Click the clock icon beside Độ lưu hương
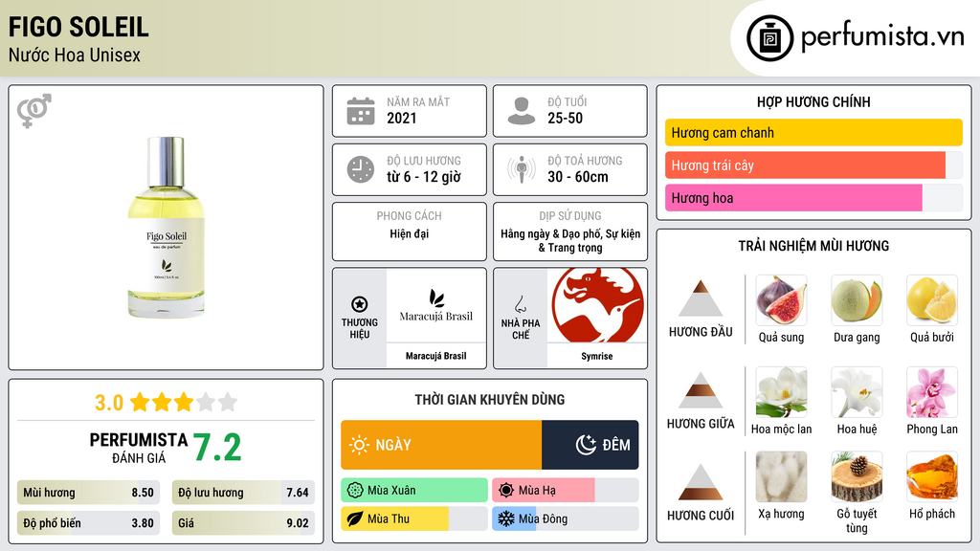The width and height of the screenshot is (980, 551). pos(361,169)
